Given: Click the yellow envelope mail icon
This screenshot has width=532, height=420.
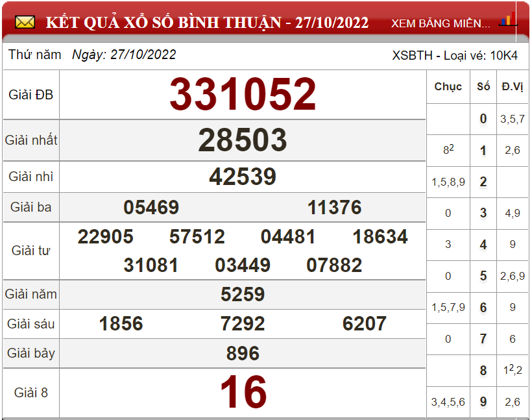Looking at the screenshot, I should tap(25, 23).
